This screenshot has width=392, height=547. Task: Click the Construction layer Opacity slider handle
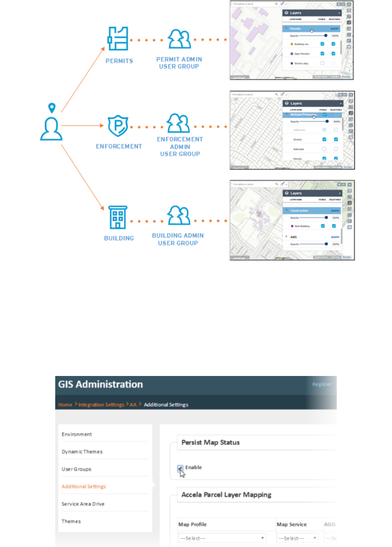[326, 217]
